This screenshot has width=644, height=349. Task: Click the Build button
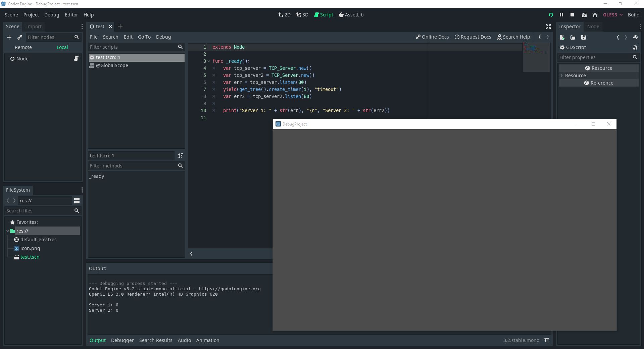click(x=634, y=15)
